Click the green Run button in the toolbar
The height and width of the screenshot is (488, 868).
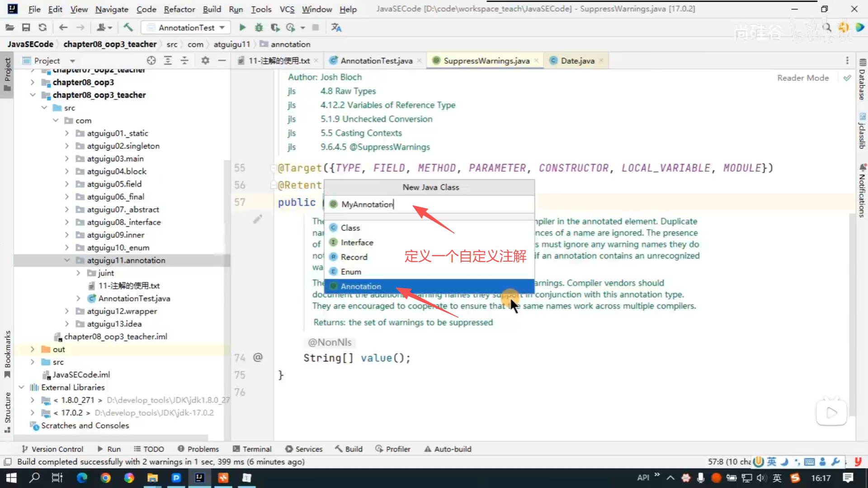[x=242, y=28]
